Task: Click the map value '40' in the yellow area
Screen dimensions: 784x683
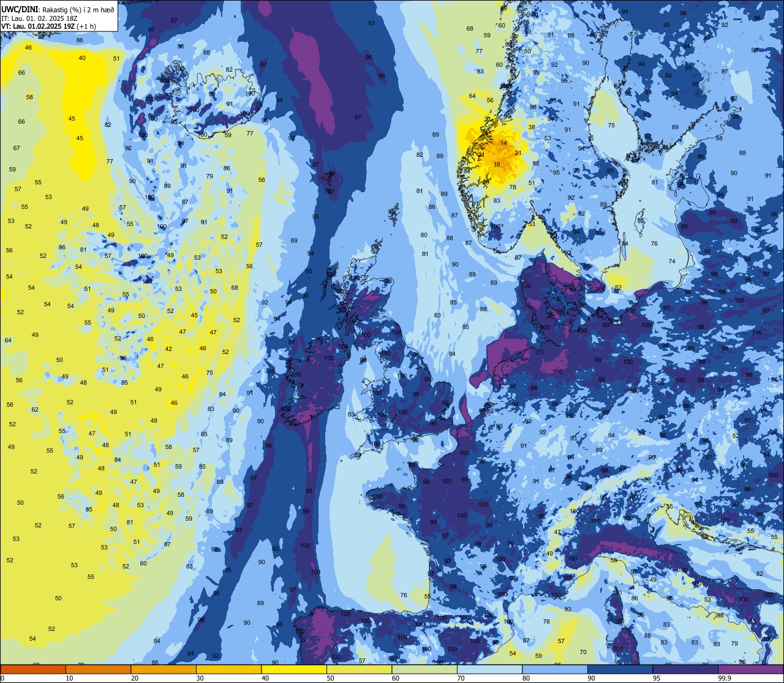Action: point(82,58)
